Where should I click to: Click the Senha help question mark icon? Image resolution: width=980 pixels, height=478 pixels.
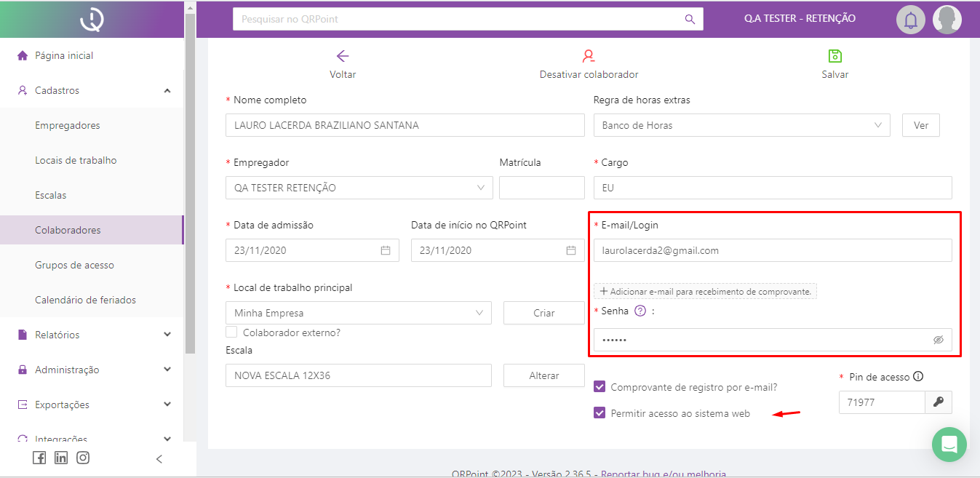[640, 311]
